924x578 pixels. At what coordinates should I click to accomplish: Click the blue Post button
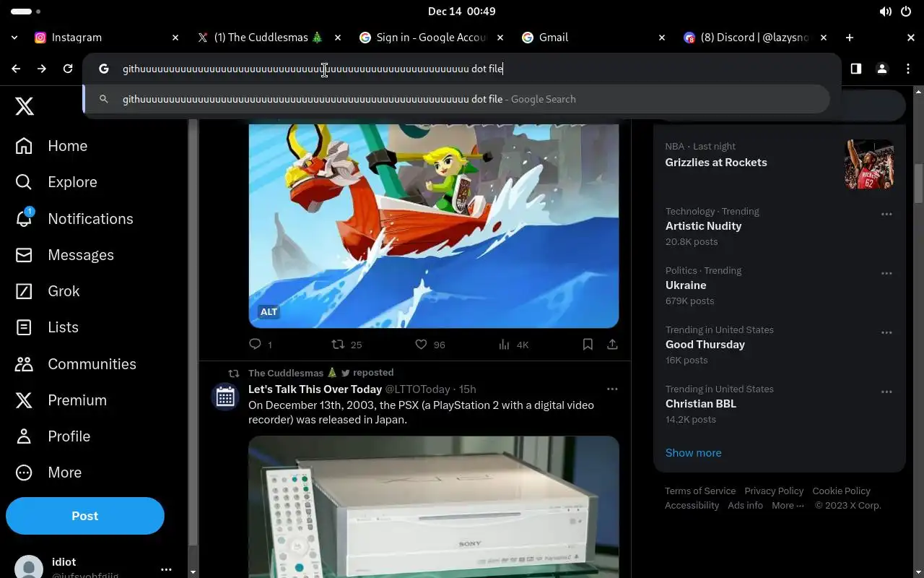point(85,516)
